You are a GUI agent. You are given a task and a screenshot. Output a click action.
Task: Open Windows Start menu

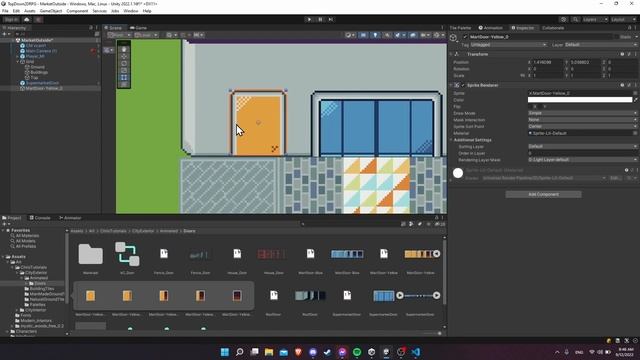(224, 352)
